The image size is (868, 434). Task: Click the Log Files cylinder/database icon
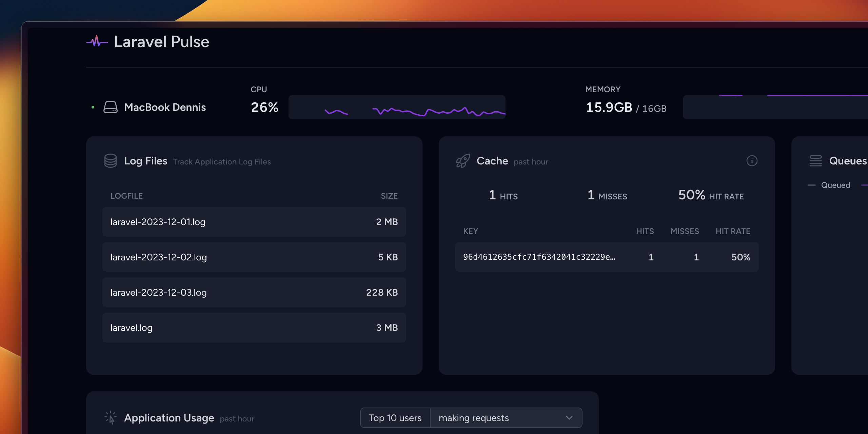[110, 160]
